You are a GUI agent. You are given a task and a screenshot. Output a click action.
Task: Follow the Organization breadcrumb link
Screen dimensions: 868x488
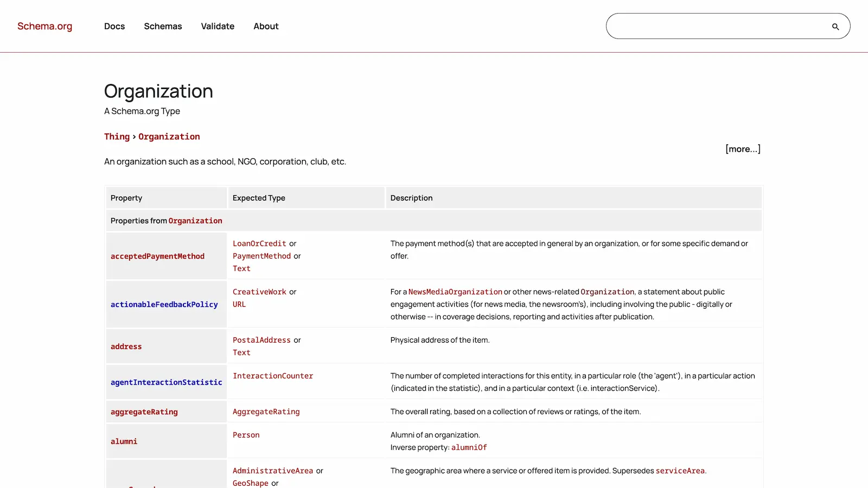(x=169, y=137)
